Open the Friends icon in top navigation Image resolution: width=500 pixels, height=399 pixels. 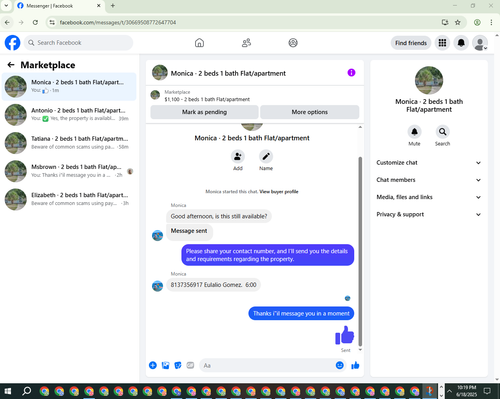pyautogui.click(x=246, y=43)
